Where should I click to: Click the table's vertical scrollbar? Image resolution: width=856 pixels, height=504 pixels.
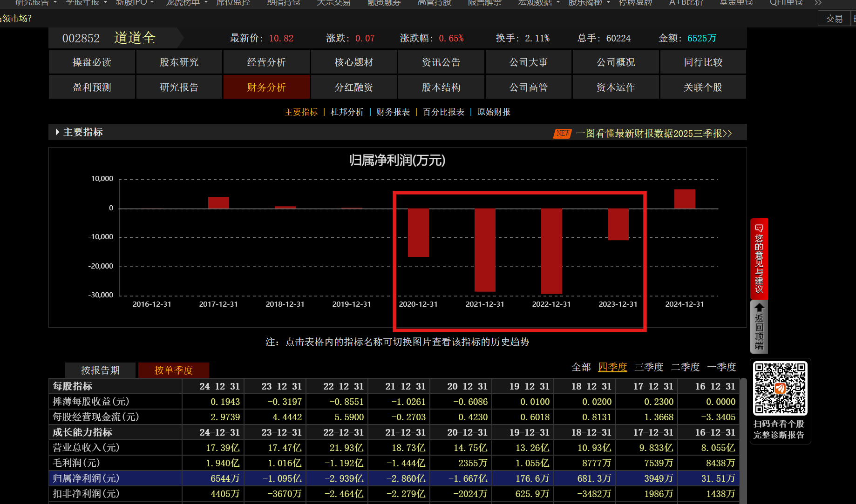click(743, 441)
